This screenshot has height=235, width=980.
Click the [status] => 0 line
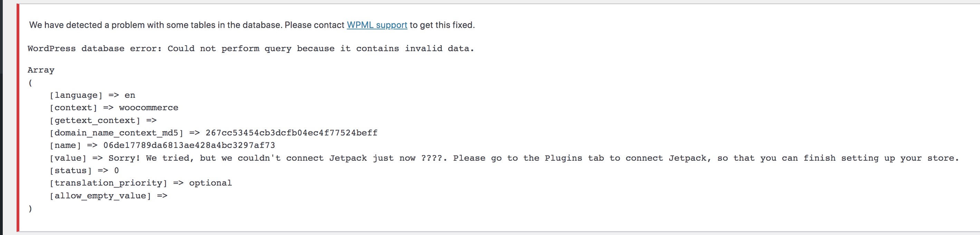(84, 171)
